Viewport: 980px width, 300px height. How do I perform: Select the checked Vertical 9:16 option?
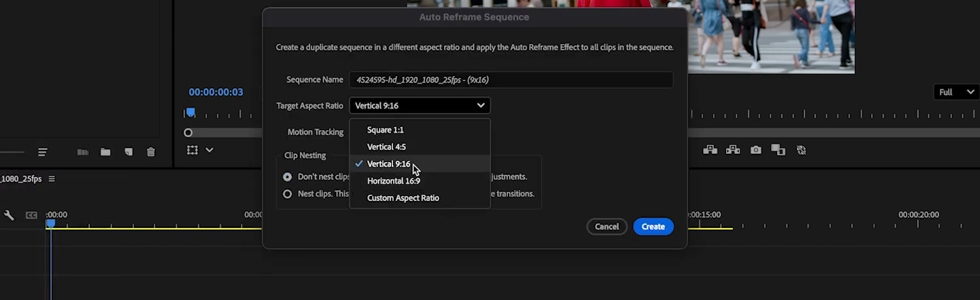click(x=420, y=164)
